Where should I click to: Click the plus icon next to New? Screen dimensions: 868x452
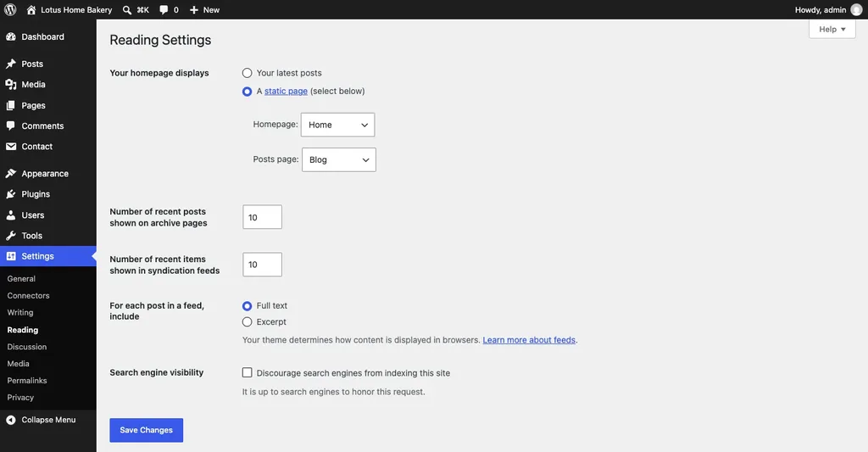coord(194,10)
